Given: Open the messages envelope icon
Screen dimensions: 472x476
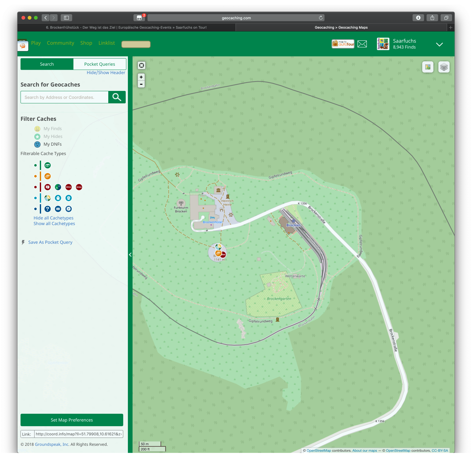Looking at the screenshot, I should tap(362, 44).
